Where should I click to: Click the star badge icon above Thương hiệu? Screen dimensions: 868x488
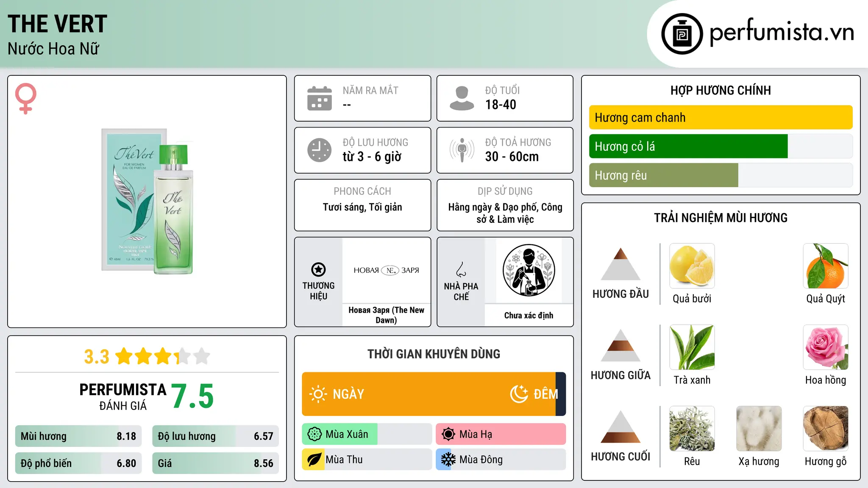[318, 269]
